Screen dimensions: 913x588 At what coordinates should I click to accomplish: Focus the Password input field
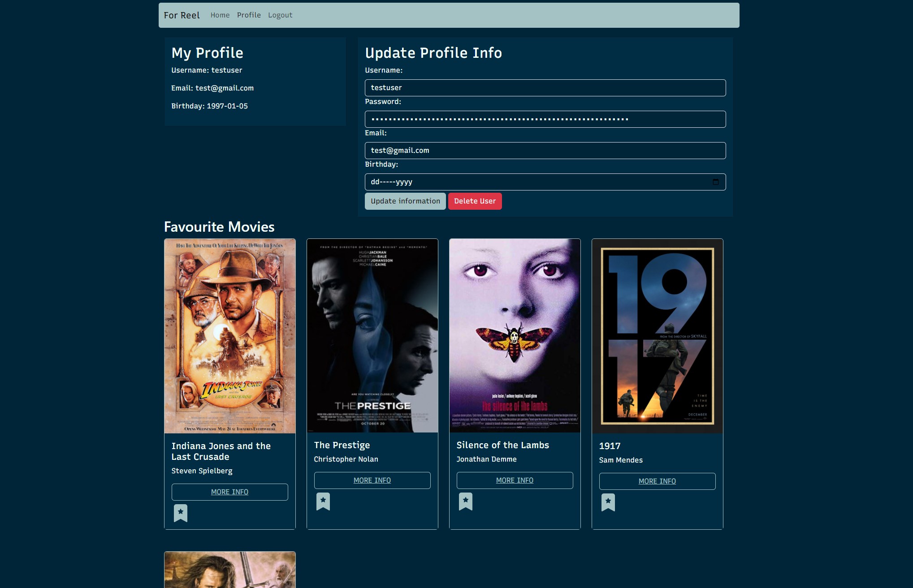point(545,119)
